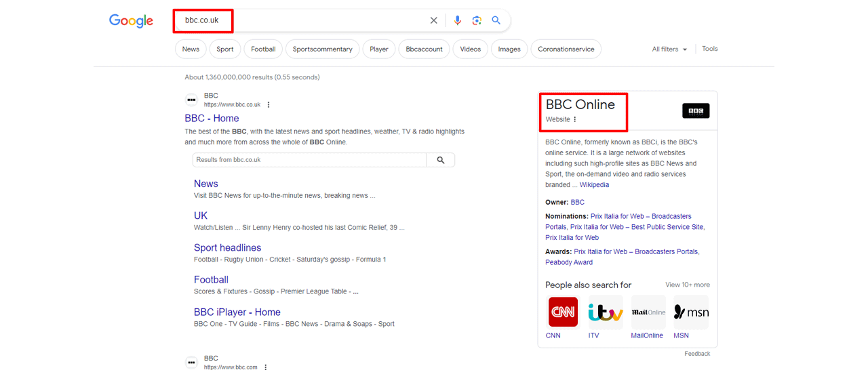Start voice search with microphone icon
The height and width of the screenshot is (370, 868).
point(458,20)
